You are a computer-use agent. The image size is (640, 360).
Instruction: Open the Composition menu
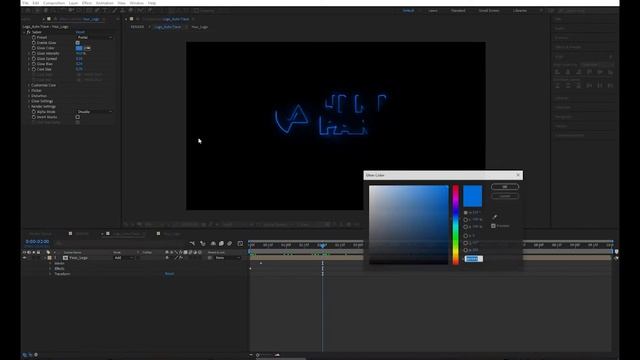point(54,3)
